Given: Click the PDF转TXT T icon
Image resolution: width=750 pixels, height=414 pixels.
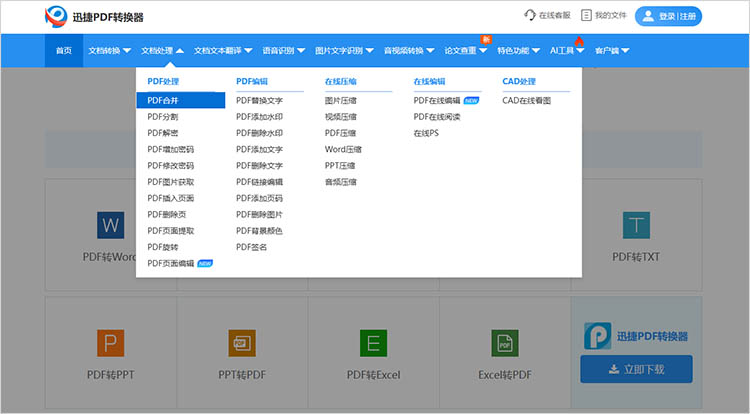Looking at the screenshot, I should pyautogui.click(x=636, y=225).
